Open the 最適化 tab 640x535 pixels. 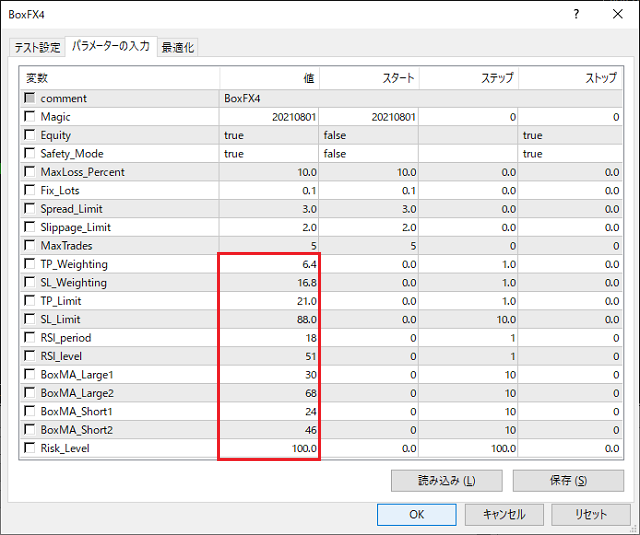click(178, 47)
